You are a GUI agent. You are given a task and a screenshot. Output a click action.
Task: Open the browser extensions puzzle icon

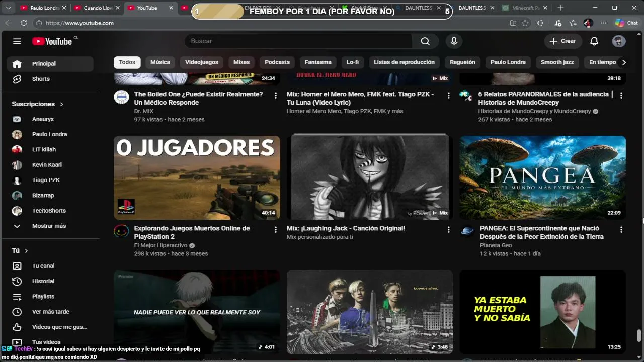pos(540,23)
